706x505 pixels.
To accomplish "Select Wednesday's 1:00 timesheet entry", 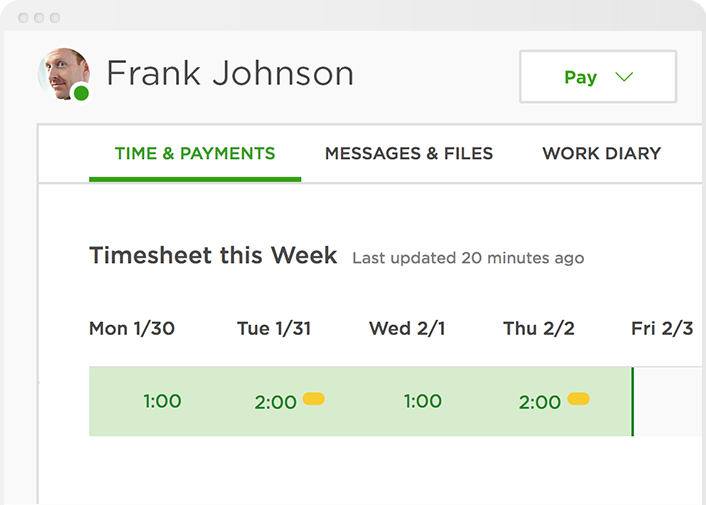I will click(x=422, y=401).
